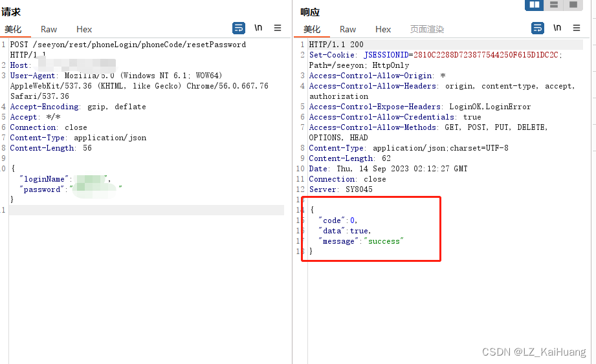Select the request 美化 tab

pos(13,30)
